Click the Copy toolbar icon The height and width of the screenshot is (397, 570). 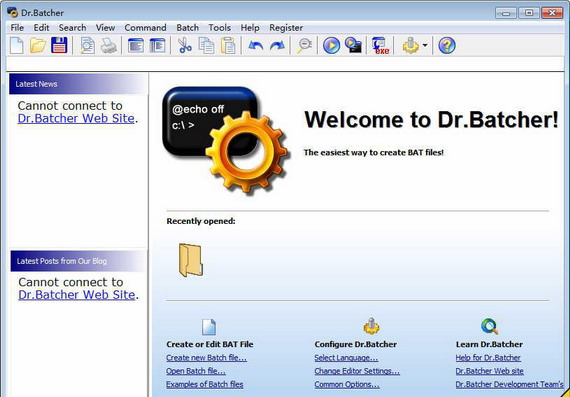tap(206, 46)
